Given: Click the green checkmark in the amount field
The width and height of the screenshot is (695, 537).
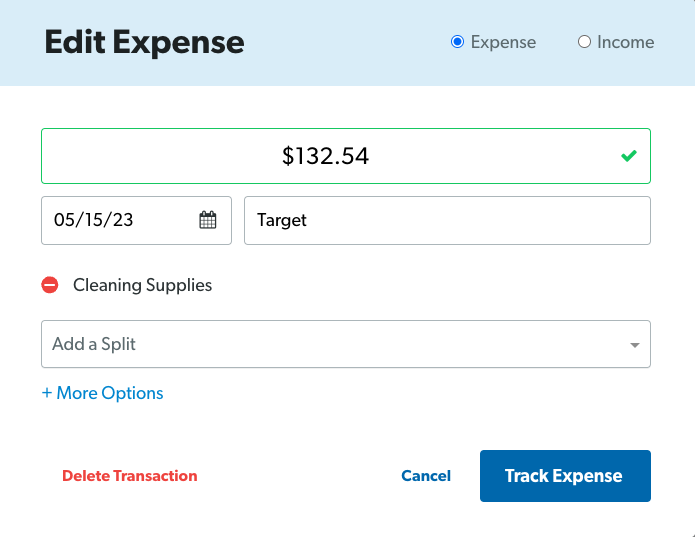Looking at the screenshot, I should pos(629,156).
